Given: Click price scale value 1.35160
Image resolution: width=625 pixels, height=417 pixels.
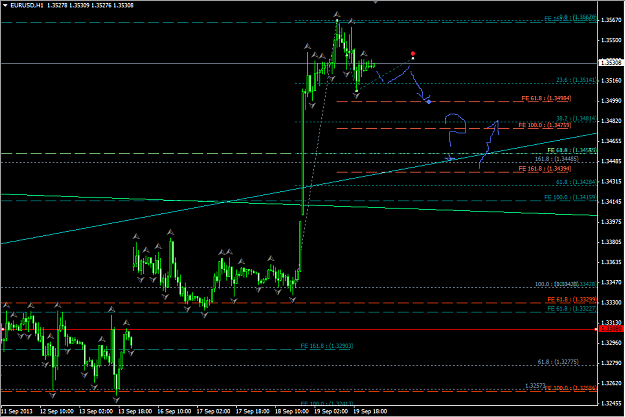Looking at the screenshot, I should tap(611, 81).
